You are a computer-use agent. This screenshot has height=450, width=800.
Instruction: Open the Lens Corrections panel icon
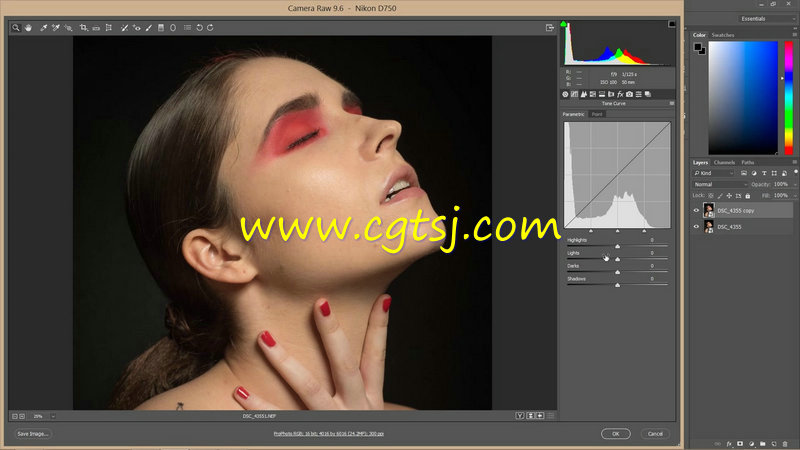(x=611, y=94)
